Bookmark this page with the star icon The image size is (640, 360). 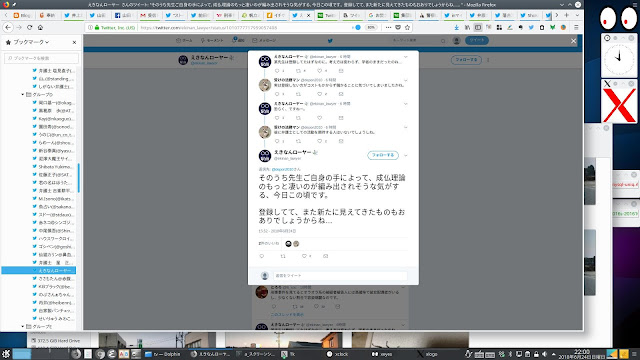click(407, 27)
